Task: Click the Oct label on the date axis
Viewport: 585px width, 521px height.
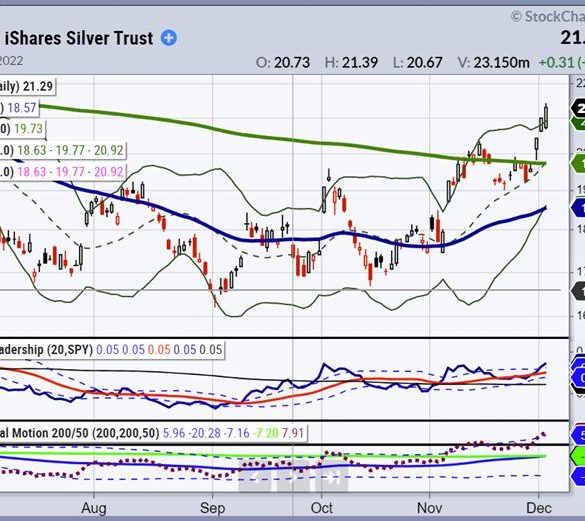Action: 322,508
